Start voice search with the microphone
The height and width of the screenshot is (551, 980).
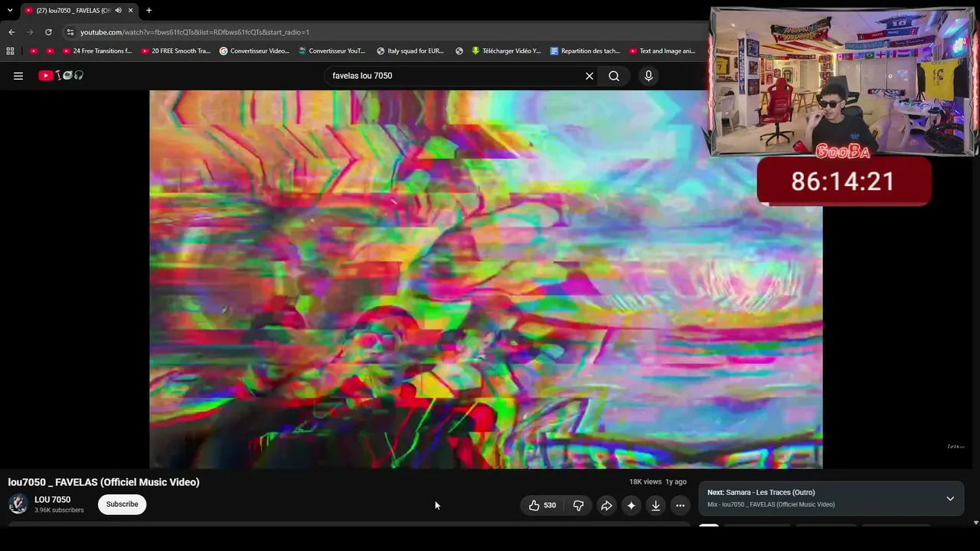[x=648, y=76]
